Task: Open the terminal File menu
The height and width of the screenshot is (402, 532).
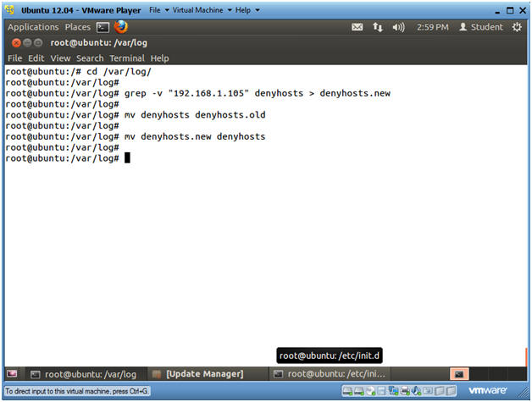Action: (15, 58)
